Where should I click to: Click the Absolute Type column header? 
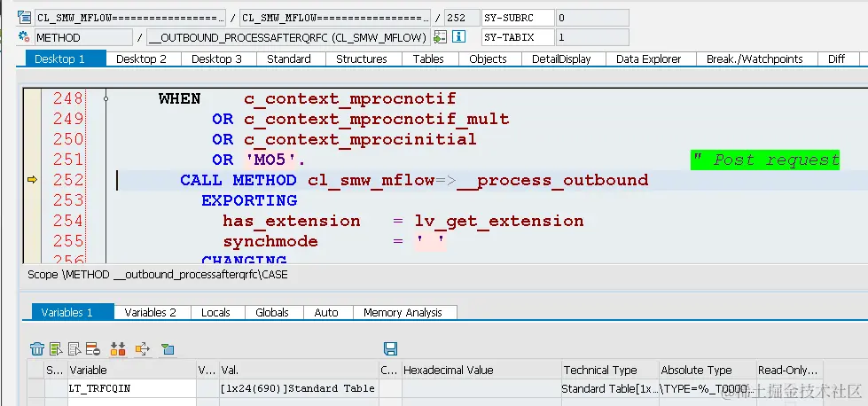point(708,370)
